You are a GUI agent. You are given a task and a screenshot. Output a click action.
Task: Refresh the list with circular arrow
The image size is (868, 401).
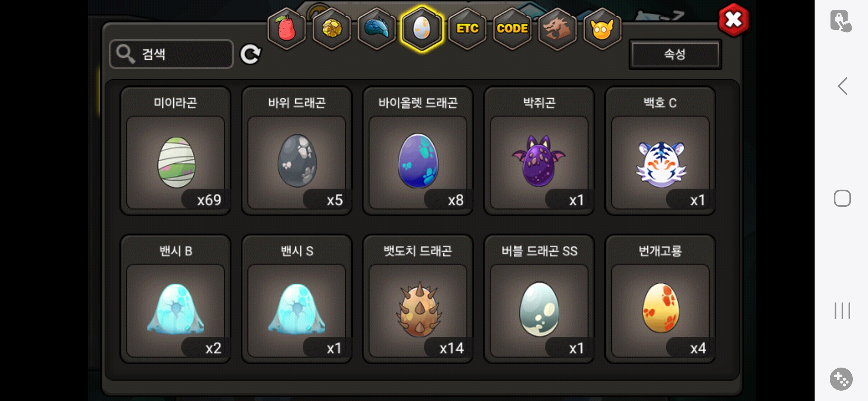[251, 54]
